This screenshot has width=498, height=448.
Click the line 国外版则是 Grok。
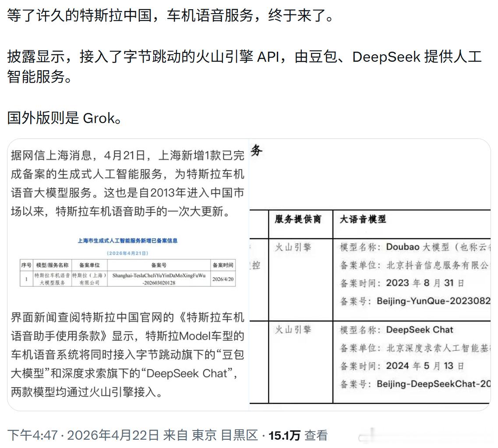point(64,118)
